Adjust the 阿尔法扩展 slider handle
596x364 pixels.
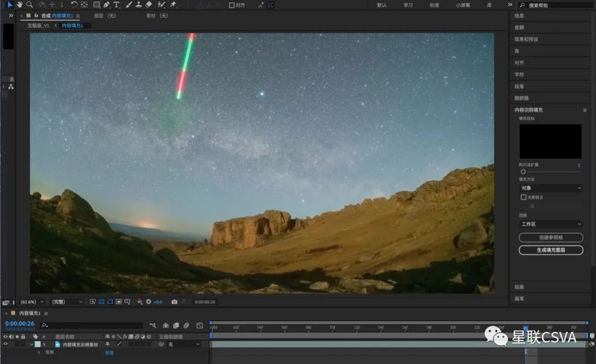coord(523,172)
